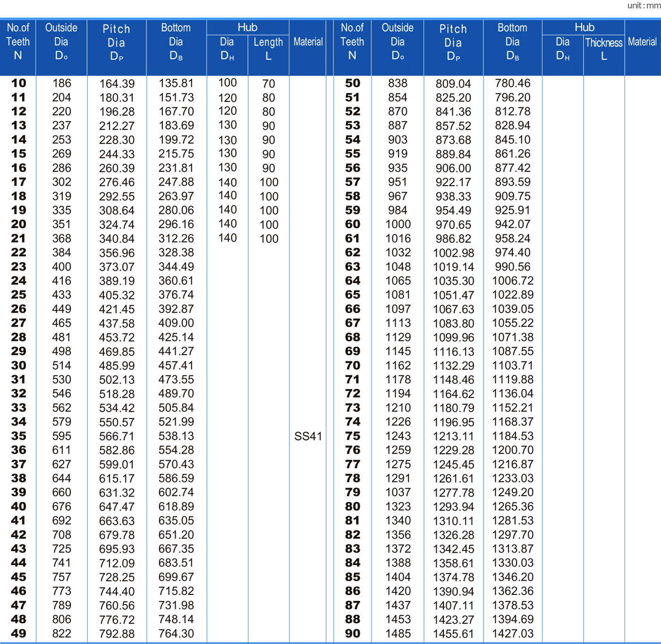This screenshot has height=644, width=661.
Task: Click pitch diameter '744.40'
Action: (x=117, y=592)
